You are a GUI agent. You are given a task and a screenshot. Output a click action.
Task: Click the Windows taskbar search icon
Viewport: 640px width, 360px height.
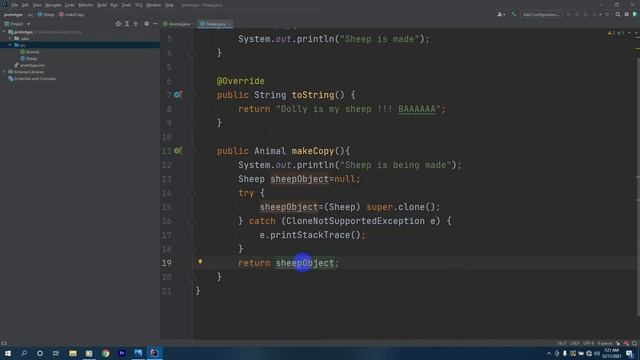point(24,353)
